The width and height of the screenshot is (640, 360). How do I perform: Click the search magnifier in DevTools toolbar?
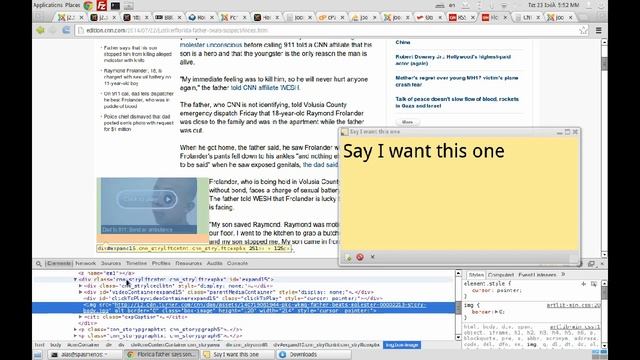[x=38, y=264]
